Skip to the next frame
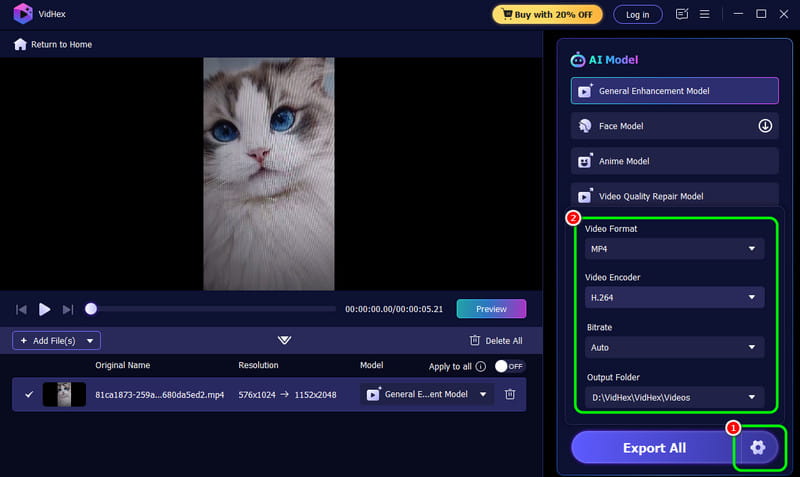Viewport: 800px width, 477px height. pos(68,309)
